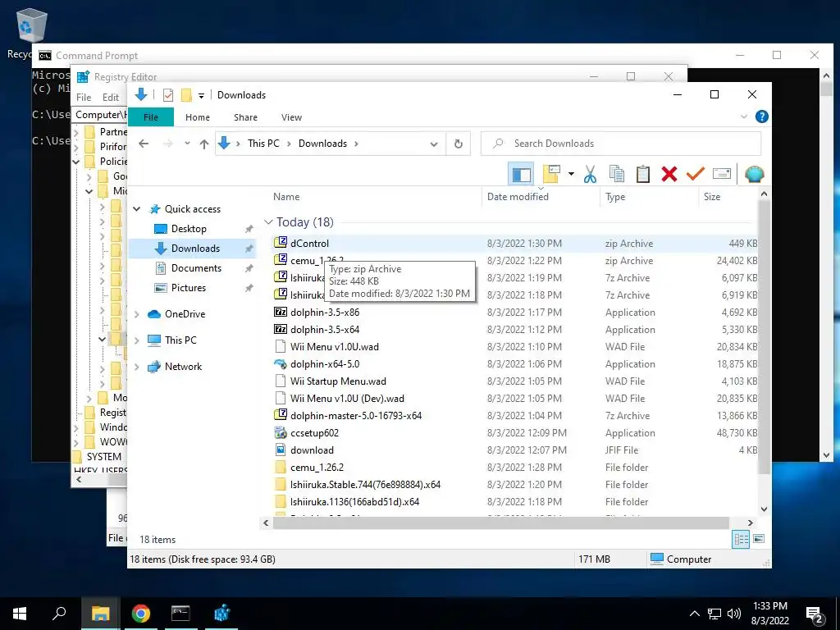The height and width of the screenshot is (630, 840).
Task: Click the red X Delete icon
Action: pyautogui.click(x=669, y=174)
